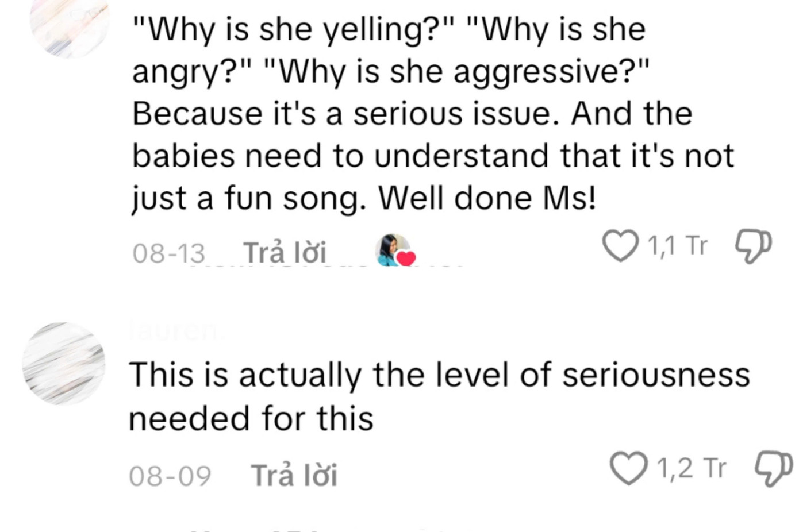The image size is (799, 532).
Task: Open creator-liked avatar badge beside 08-13 reply
Action: pyautogui.click(x=393, y=250)
